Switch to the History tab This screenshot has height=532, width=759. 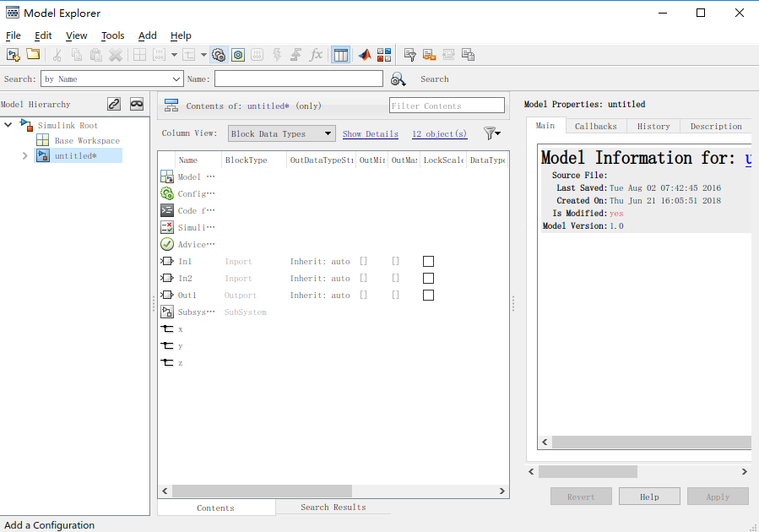(x=653, y=126)
